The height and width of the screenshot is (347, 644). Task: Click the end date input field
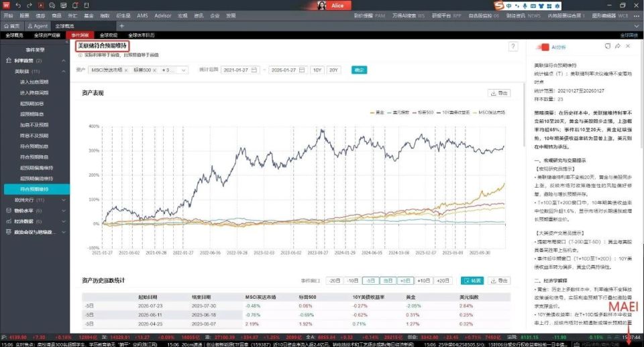[x=288, y=70]
